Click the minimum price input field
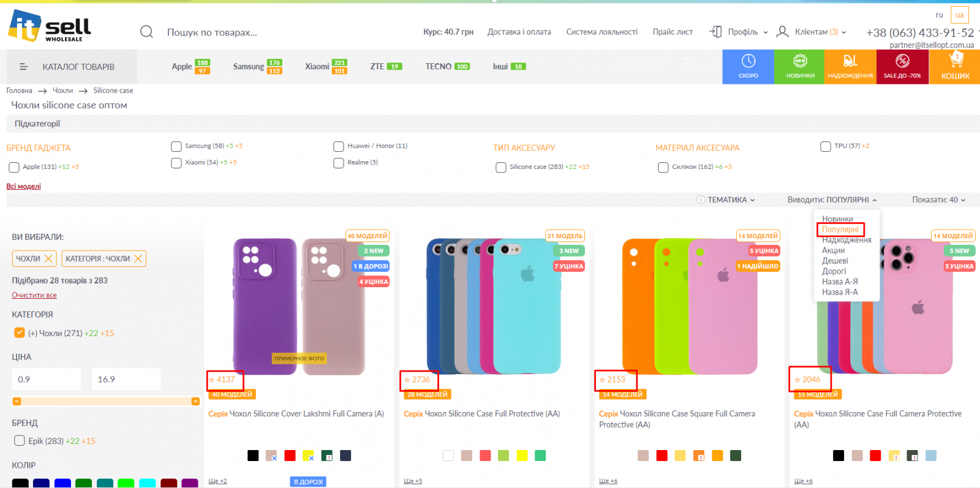Viewport: 980px width, 488px height. click(46, 379)
